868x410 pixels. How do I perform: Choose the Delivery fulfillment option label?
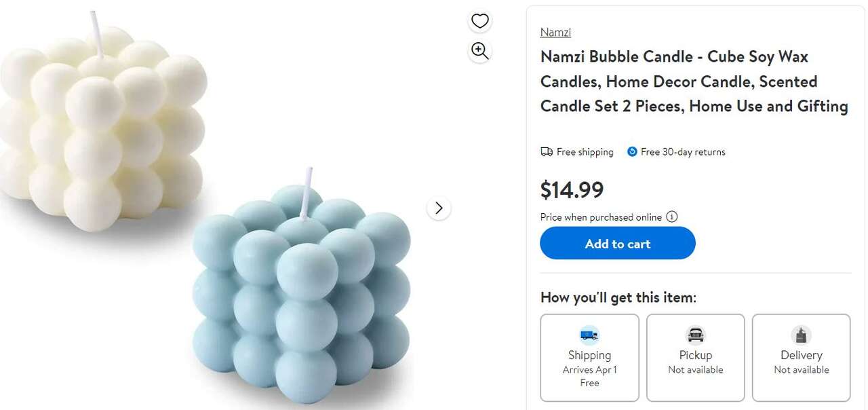point(801,355)
